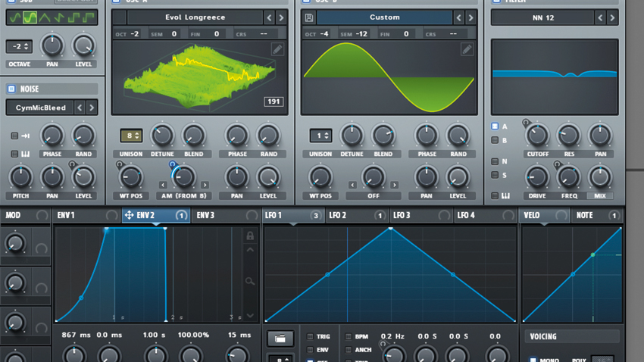
Task: Select the square wave SUB shape
Action: tap(74, 17)
